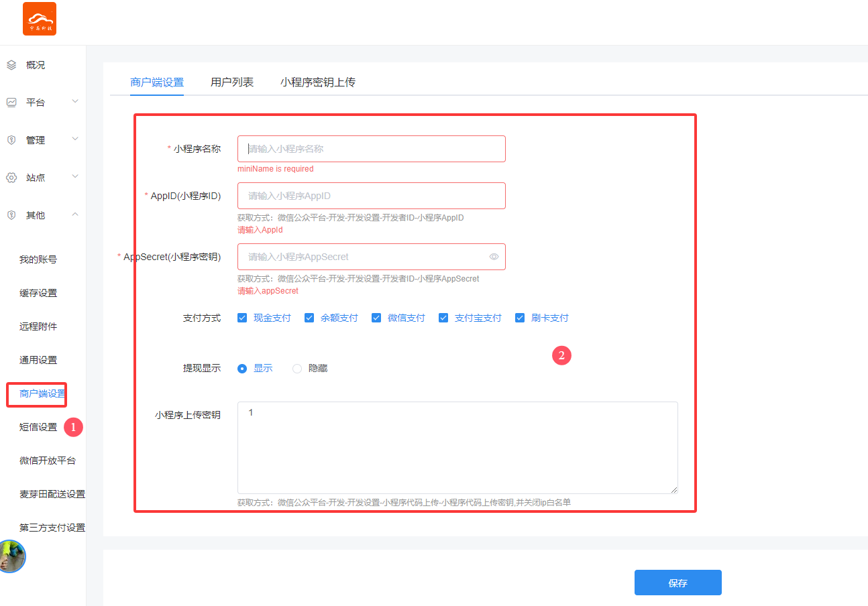Image resolution: width=868 pixels, height=606 pixels.
Task: Click the 站点 gear icon
Action: (x=11, y=178)
